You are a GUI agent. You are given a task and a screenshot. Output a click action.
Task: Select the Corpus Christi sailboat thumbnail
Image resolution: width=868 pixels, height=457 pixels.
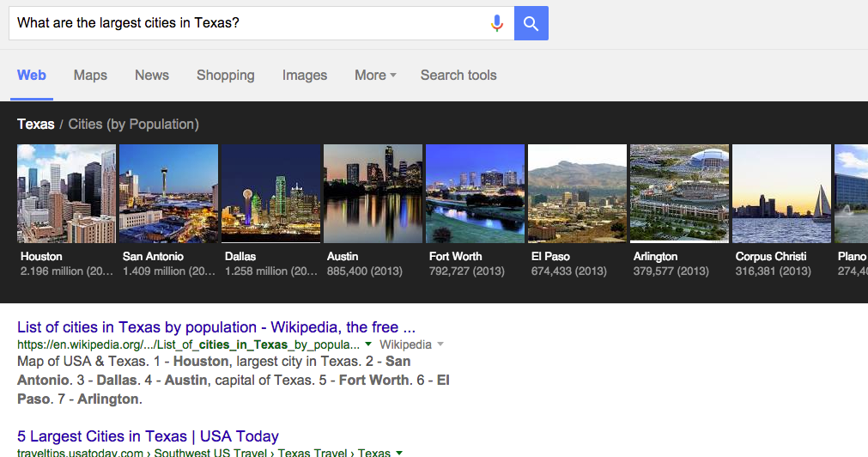pyautogui.click(x=781, y=194)
